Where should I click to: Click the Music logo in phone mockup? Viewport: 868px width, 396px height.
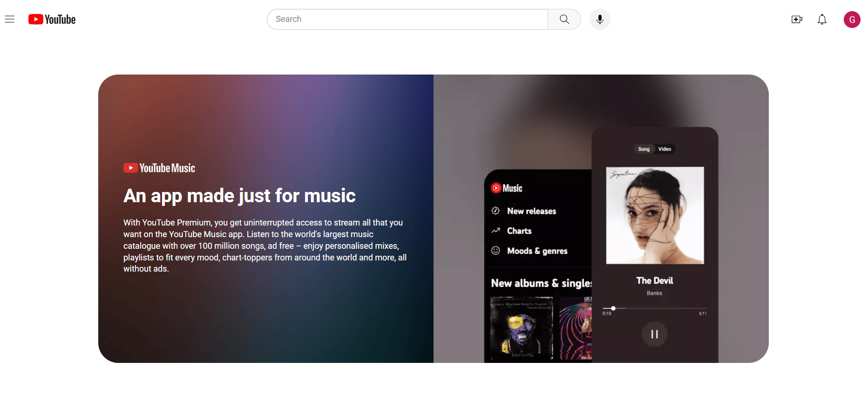[x=507, y=188]
